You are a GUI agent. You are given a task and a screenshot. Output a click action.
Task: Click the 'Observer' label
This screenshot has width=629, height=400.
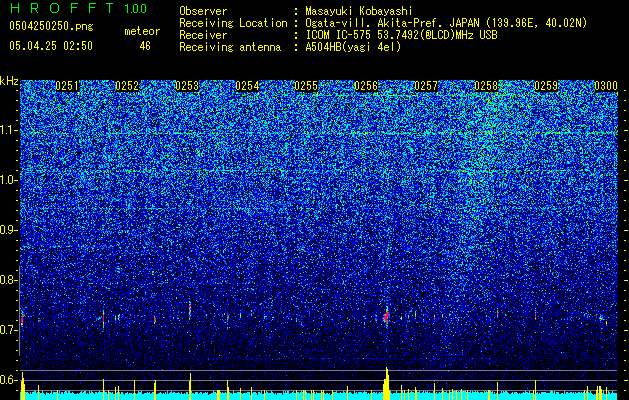pyautogui.click(x=203, y=11)
